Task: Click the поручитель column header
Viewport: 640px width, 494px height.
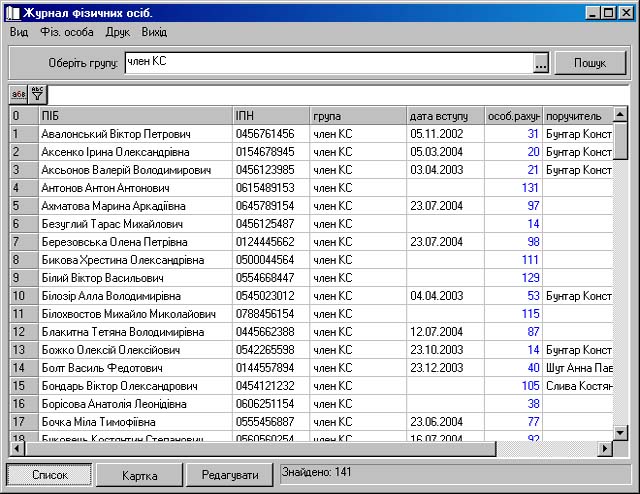Action: pos(578,116)
